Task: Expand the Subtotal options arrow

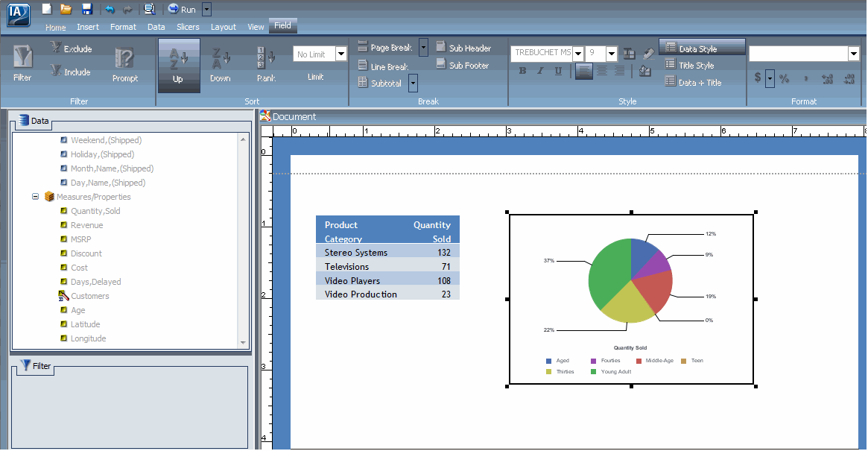Action: click(x=413, y=83)
